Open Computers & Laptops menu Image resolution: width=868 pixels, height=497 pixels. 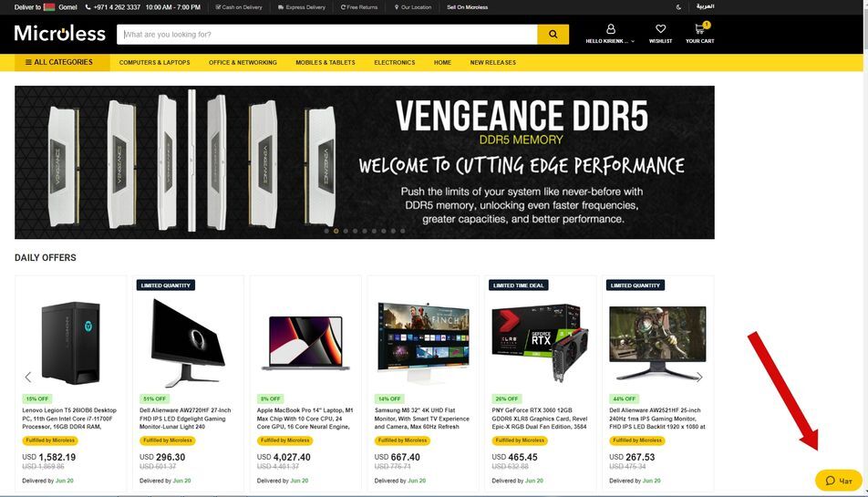154,63
